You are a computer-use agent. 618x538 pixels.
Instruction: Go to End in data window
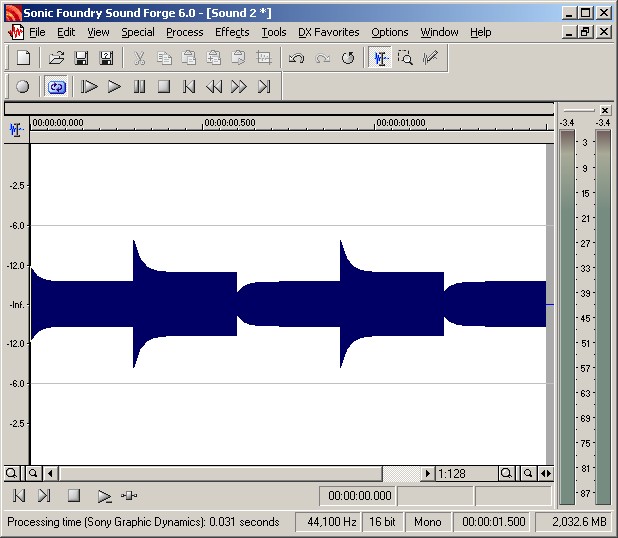pos(44,495)
